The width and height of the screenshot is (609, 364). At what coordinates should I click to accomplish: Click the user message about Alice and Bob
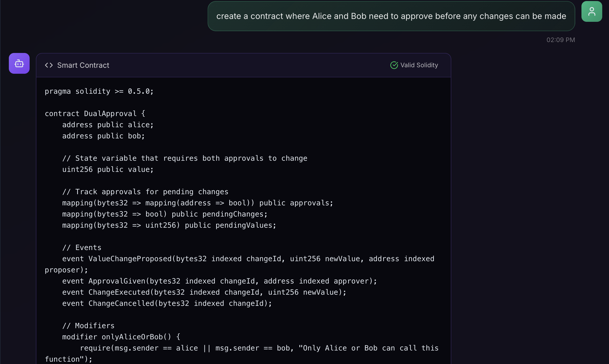[x=391, y=16]
